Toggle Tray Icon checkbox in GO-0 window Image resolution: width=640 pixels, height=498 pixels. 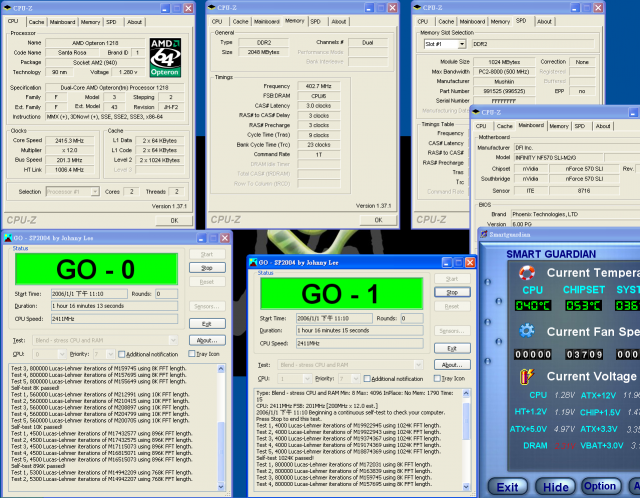click(x=192, y=354)
